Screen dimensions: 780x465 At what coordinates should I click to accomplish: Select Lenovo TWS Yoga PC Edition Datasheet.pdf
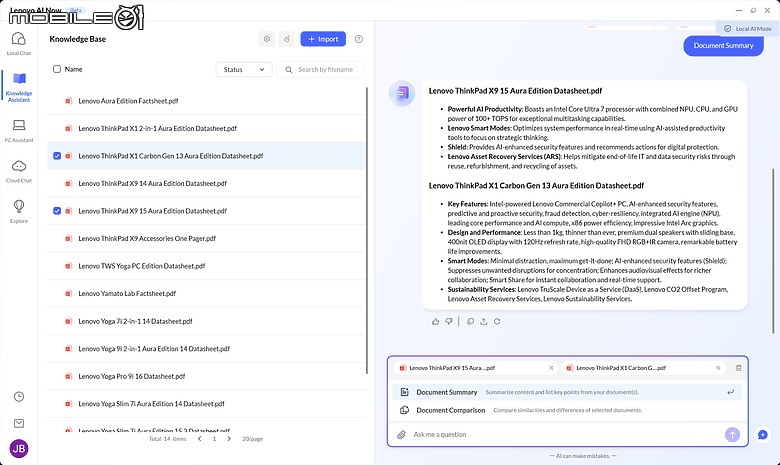click(206, 266)
